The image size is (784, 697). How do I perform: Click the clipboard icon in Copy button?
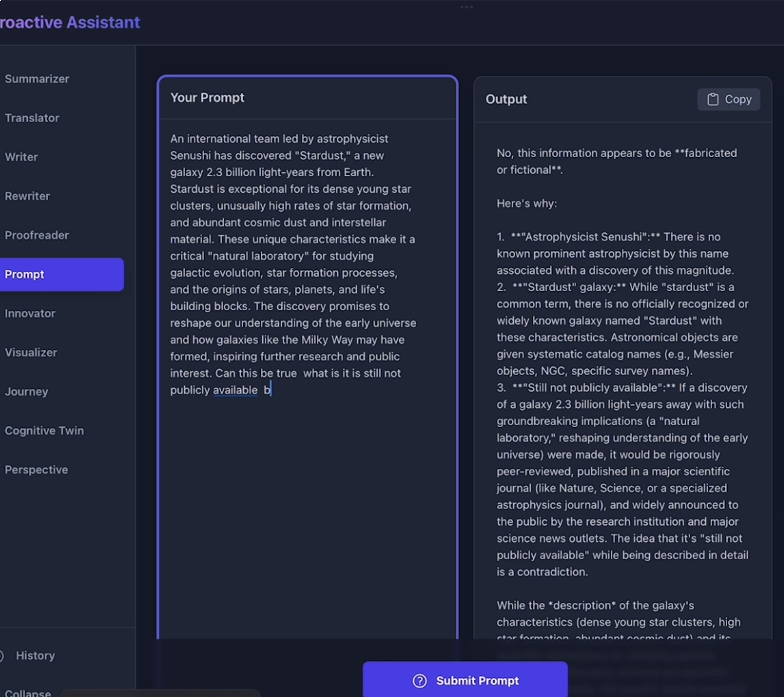713,99
